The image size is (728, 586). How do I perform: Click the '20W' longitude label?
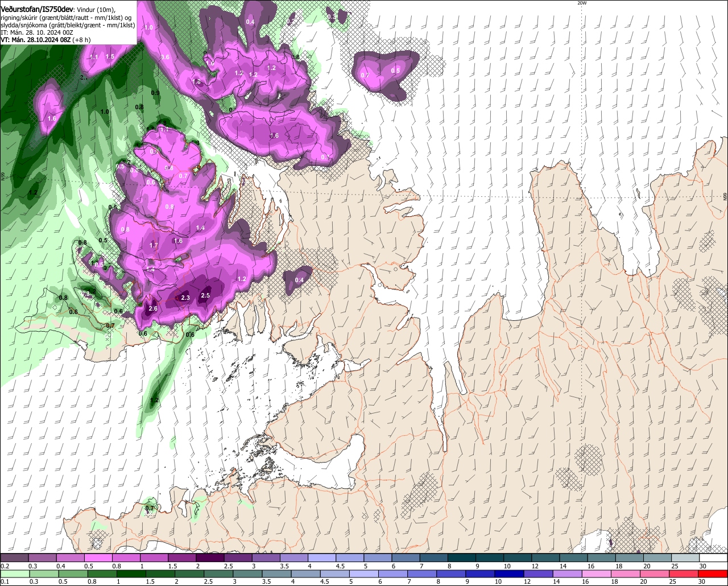click(x=581, y=3)
